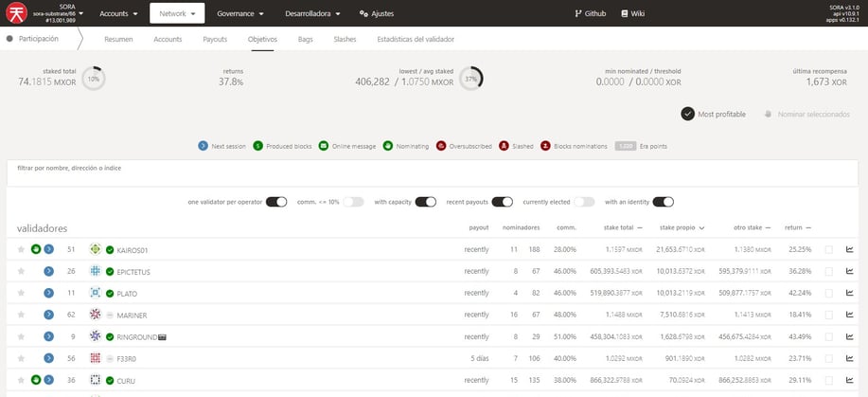Open the CURU validator name
The width and height of the screenshot is (868, 397).
tap(126, 380)
